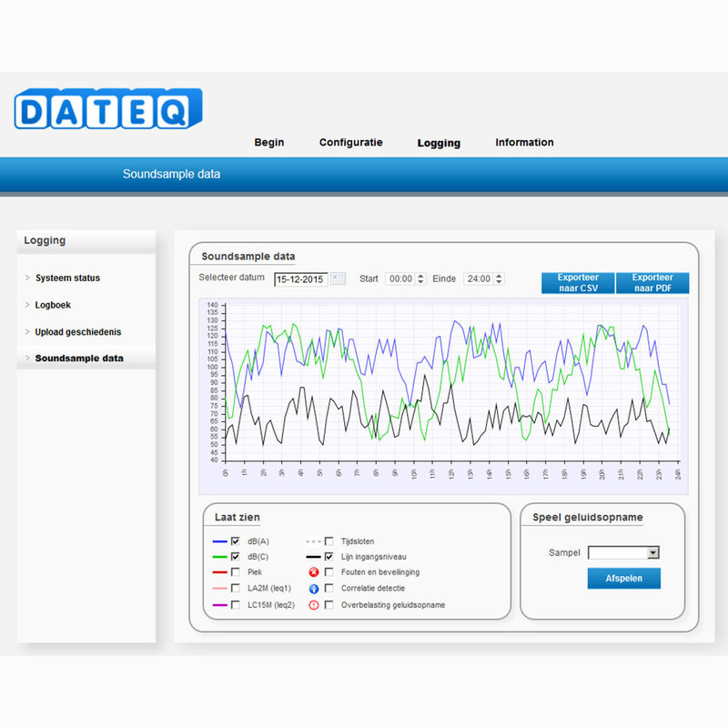Switch to the Configuratie menu
The height and width of the screenshot is (728, 728).
(350, 142)
